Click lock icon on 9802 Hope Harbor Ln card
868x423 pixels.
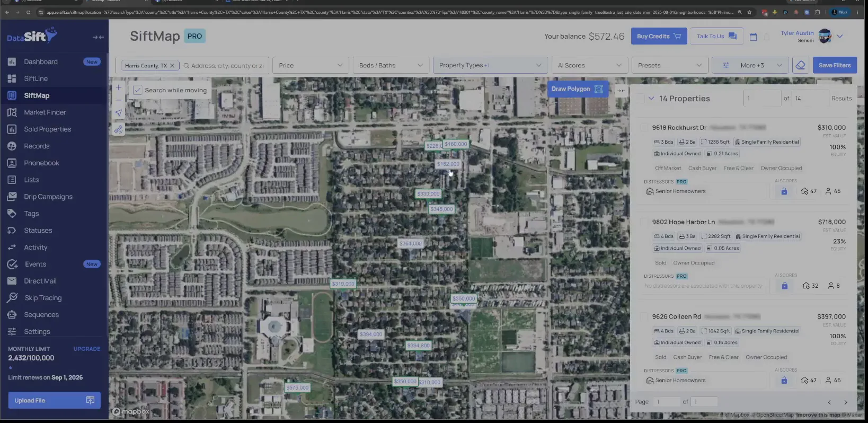click(x=785, y=286)
